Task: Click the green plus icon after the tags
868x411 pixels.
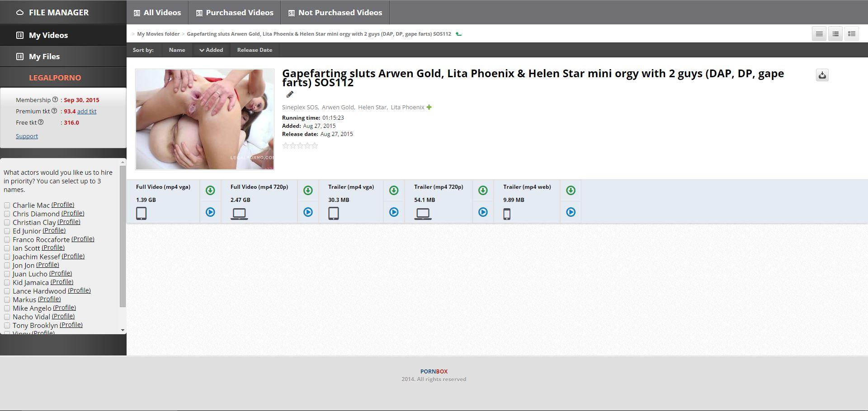Action: [429, 107]
